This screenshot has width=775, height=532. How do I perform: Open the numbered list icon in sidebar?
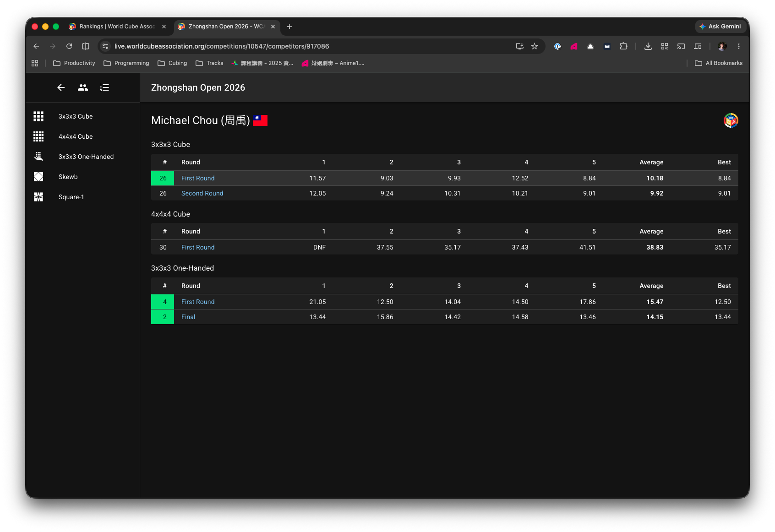pos(104,87)
